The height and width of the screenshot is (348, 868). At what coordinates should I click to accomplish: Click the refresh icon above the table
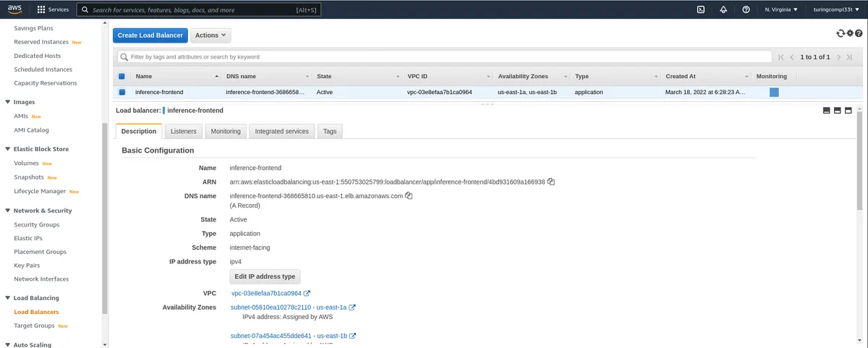840,34
